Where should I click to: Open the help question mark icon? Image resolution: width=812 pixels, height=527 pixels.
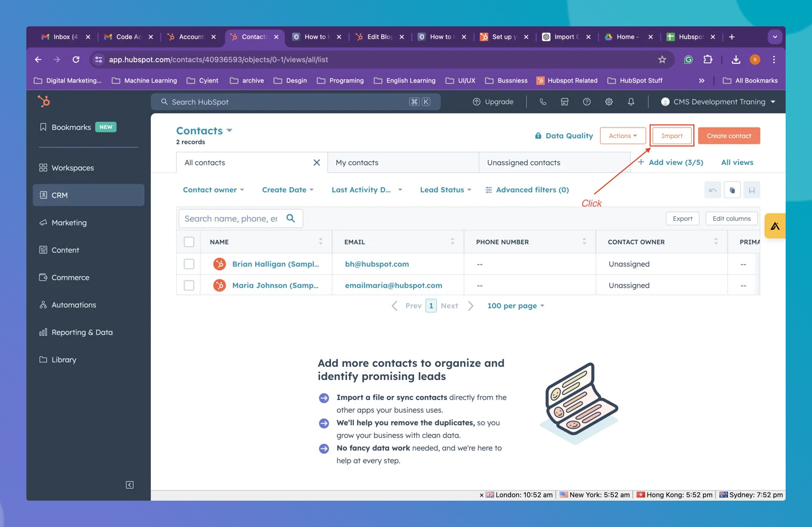click(x=586, y=102)
